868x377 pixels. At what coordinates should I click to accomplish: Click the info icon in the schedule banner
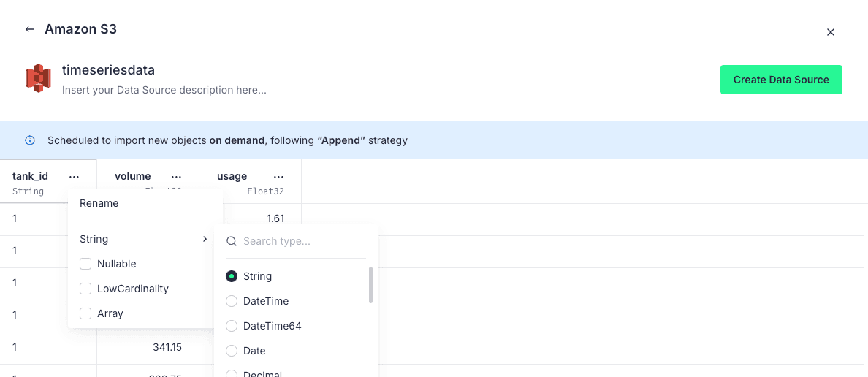pyautogui.click(x=30, y=140)
